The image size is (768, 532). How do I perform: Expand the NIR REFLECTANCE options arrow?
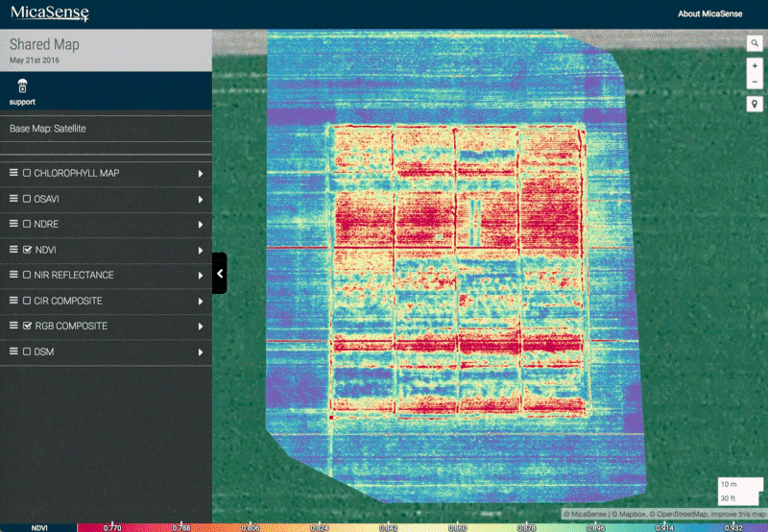(201, 276)
